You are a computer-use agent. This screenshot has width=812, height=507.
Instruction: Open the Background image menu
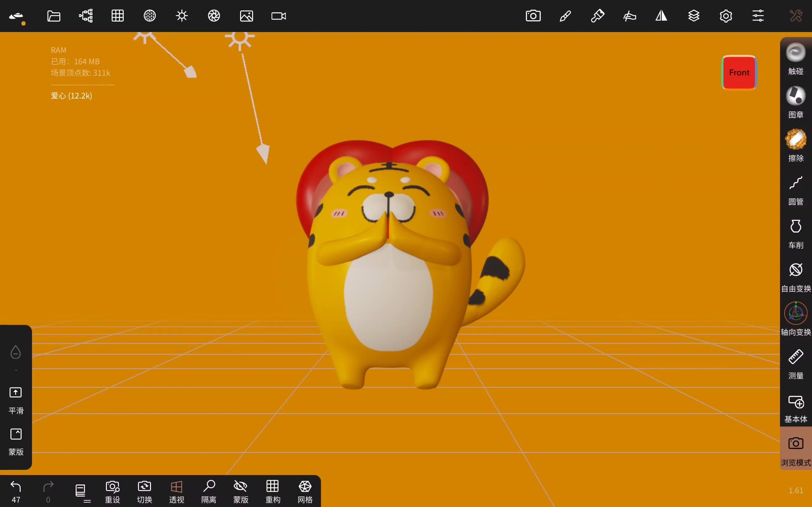[246, 16]
